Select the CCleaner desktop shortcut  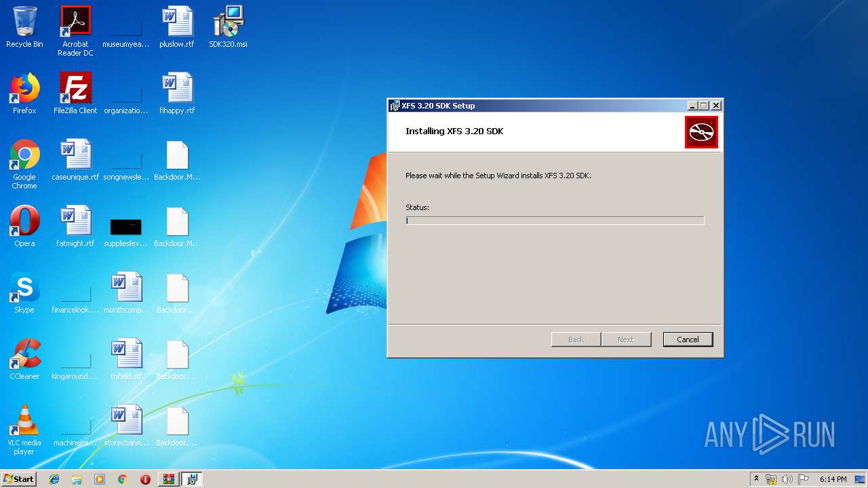pos(24,359)
